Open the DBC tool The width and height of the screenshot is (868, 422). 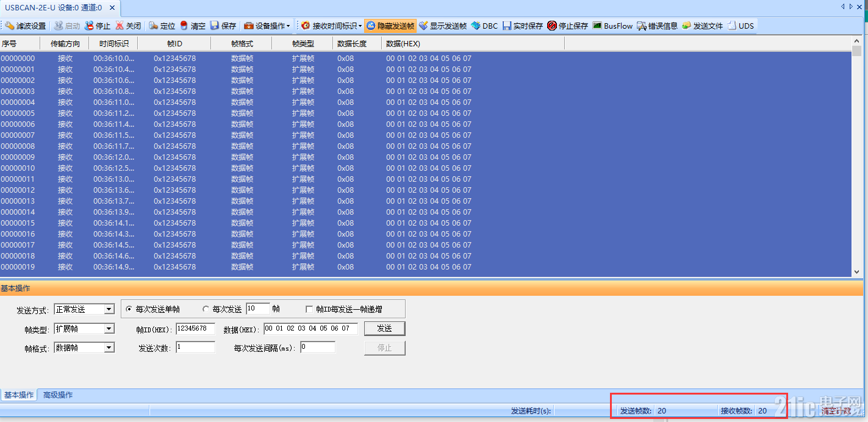point(484,26)
